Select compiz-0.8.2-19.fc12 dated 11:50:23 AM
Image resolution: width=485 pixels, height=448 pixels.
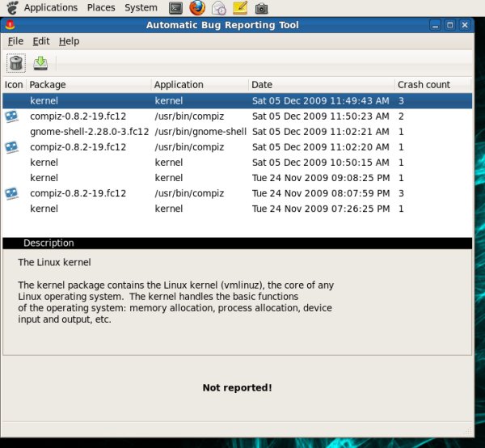78,116
